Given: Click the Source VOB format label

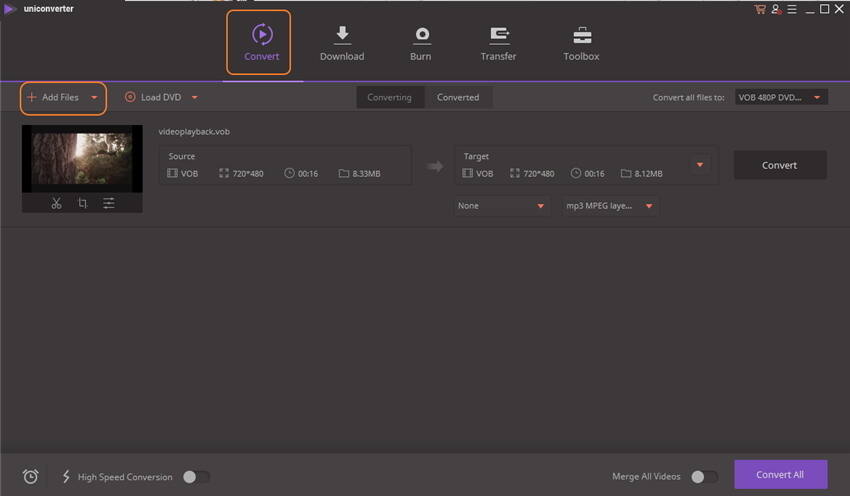Looking at the screenshot, I should point(189,174).
